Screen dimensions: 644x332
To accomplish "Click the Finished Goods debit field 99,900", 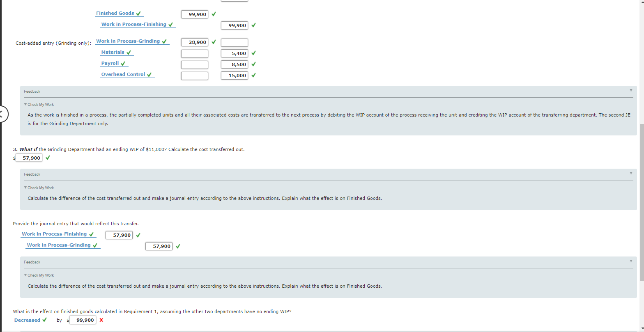I will point(195,14).
